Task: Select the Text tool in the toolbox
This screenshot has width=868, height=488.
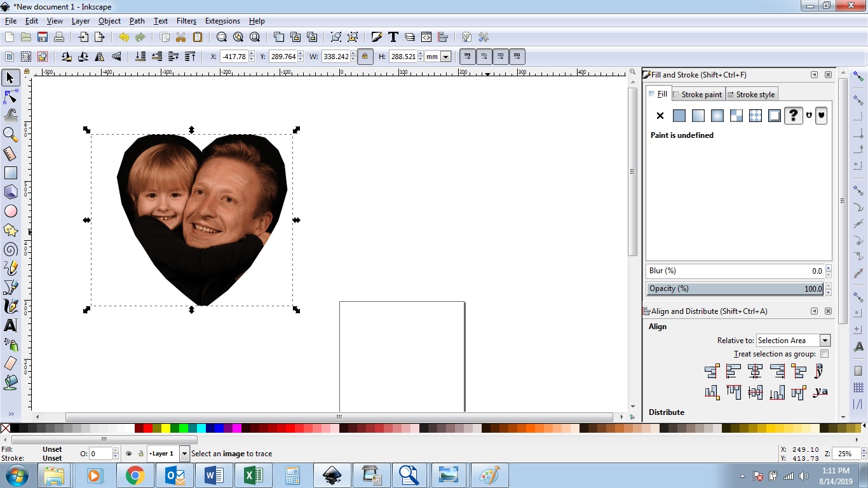Action: click(11, 325)
